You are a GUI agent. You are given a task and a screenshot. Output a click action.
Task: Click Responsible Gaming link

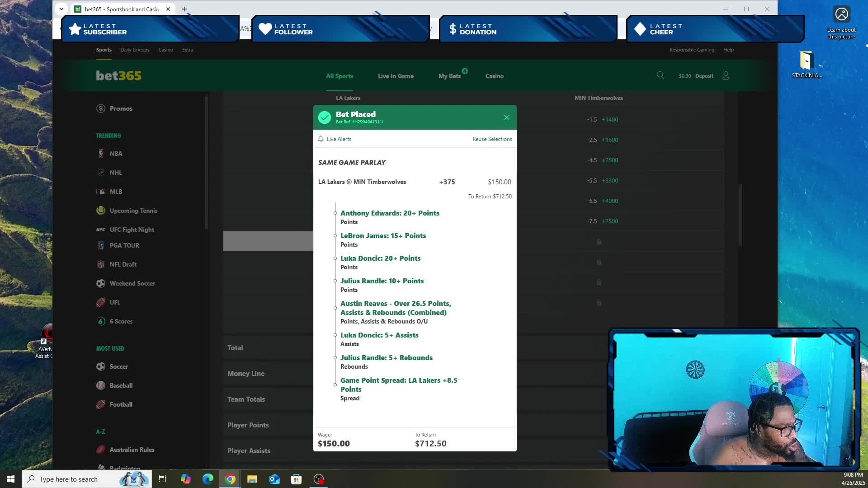pyautogui.click(x=692, y=50)
